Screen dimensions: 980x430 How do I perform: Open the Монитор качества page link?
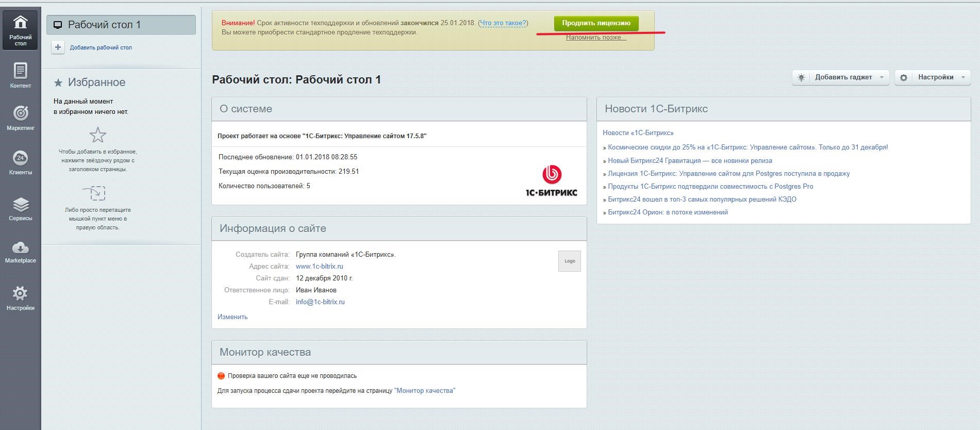point(425,391)
